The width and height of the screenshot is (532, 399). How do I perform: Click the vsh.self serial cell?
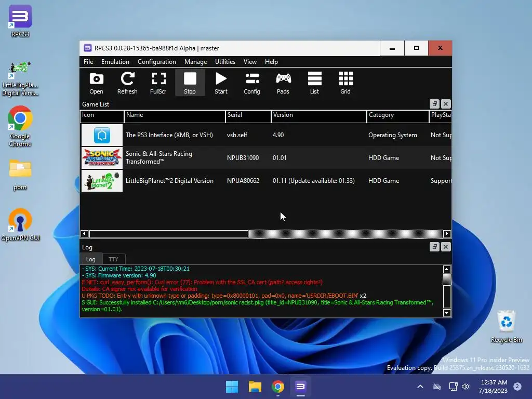(237, 135)
